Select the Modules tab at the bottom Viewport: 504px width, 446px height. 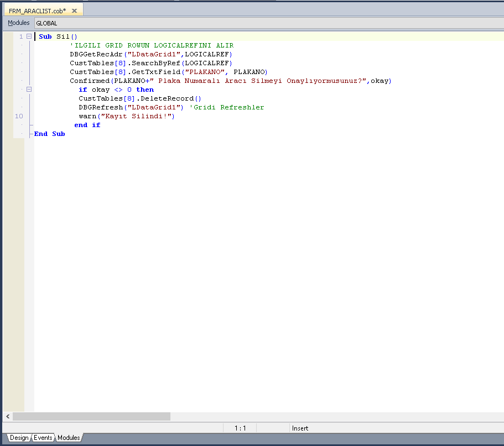pyautogui.click(x=69, y=438)
